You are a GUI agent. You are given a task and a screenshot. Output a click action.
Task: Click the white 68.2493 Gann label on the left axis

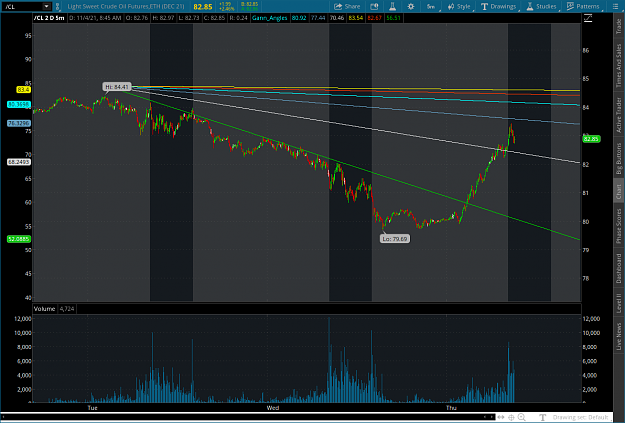tap(19, 162)
